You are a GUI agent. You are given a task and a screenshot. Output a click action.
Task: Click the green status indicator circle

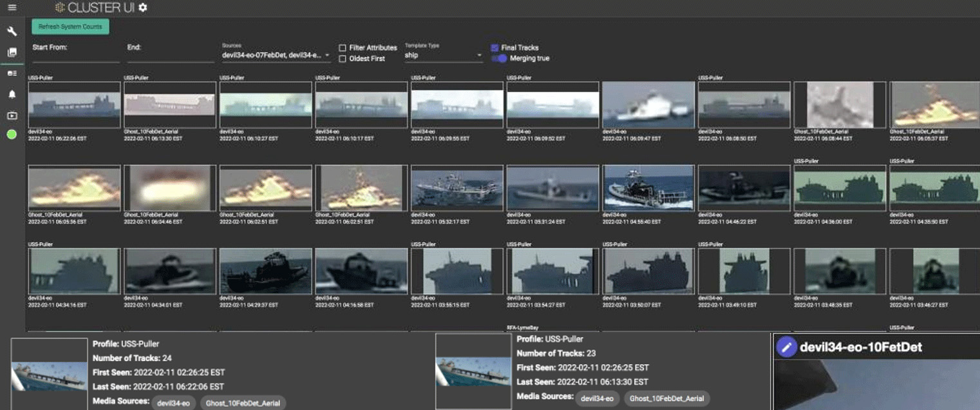coord(12,135)
